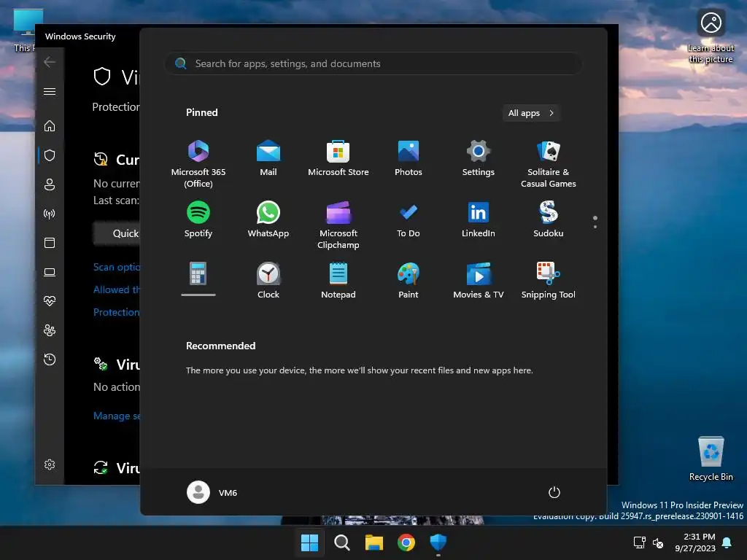Click the Manage settings link
This screenshot has width=747, height=560.
click(117, 416)
